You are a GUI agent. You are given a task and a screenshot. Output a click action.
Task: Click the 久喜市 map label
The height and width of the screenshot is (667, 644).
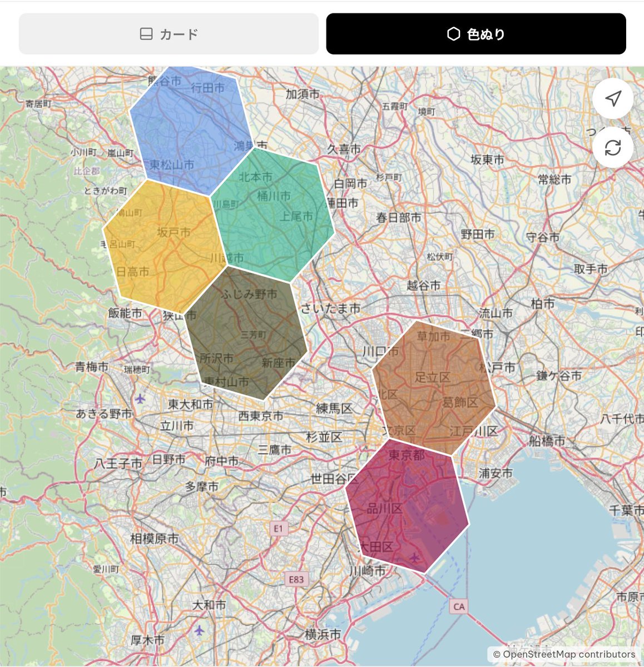pos(344,149)
